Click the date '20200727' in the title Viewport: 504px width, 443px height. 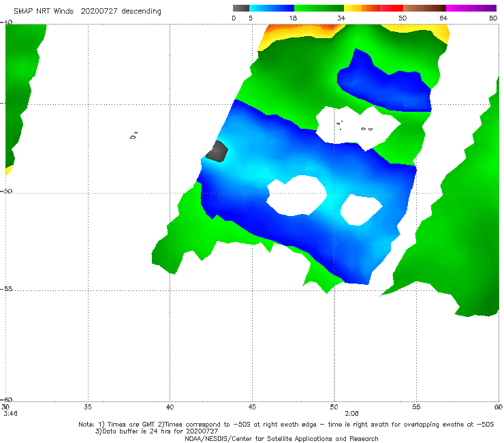99,11
